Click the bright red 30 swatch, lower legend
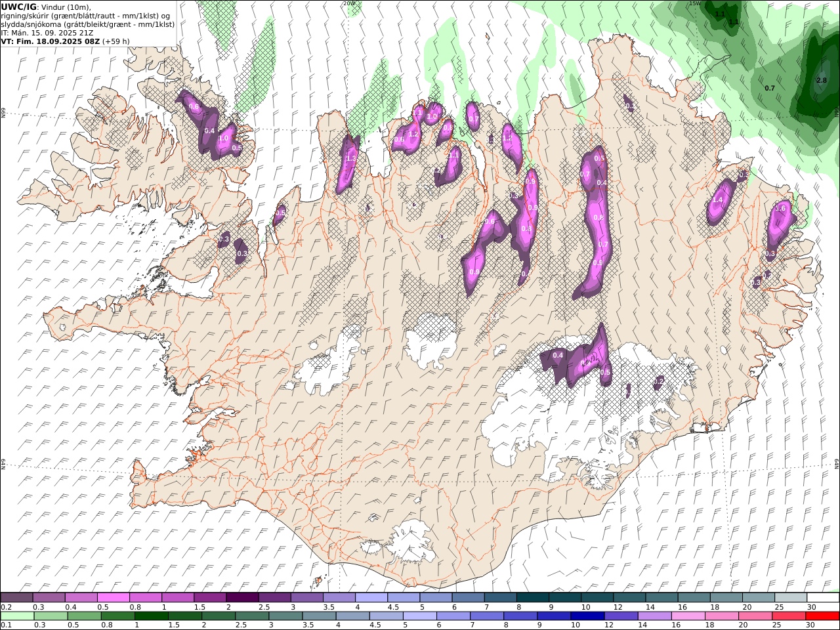Image resolution: width=840 pixels, height=630 pixels. [x=823, y=616]
